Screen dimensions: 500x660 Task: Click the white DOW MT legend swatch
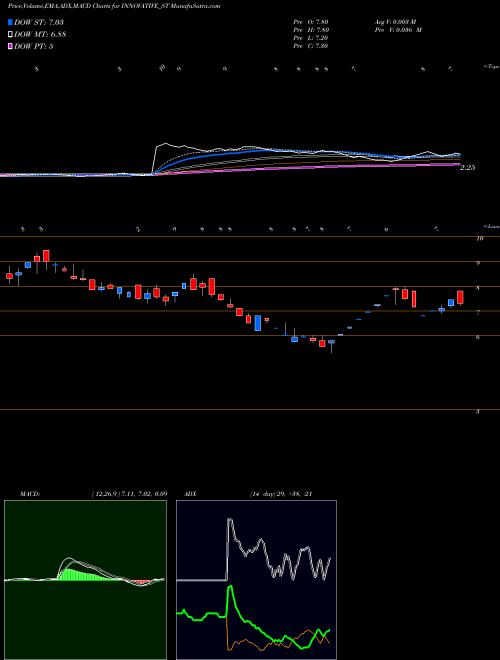pos(10,35)
